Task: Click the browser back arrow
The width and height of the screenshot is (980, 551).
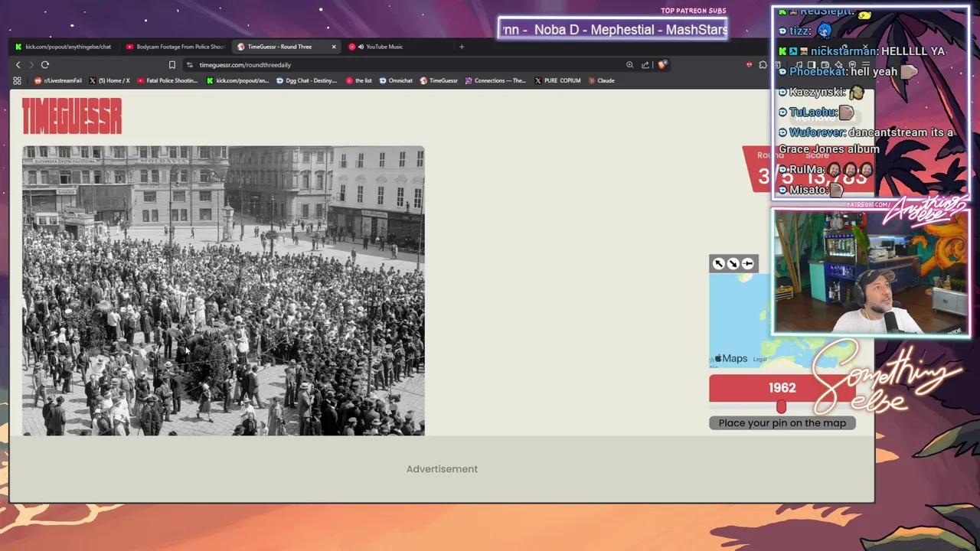Action: pyautogui.click(x=18, y=65)
